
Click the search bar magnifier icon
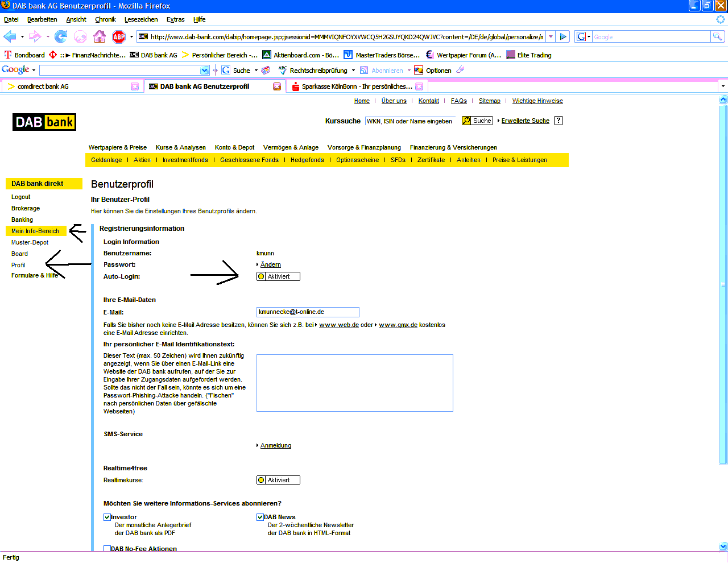718,37
